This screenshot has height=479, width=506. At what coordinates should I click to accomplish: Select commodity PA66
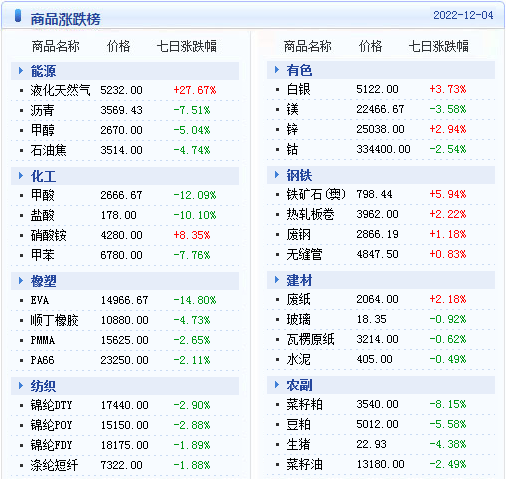[42, 360]
